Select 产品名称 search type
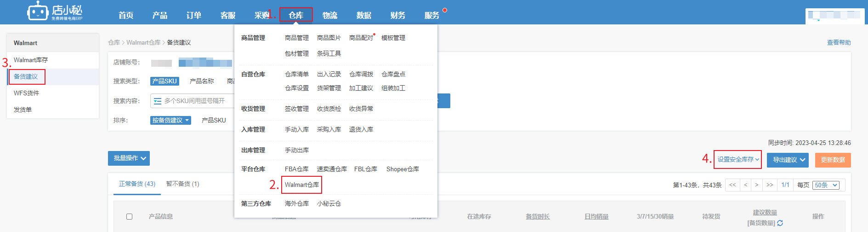Screen dimensions: 868x232 point(202,81)
